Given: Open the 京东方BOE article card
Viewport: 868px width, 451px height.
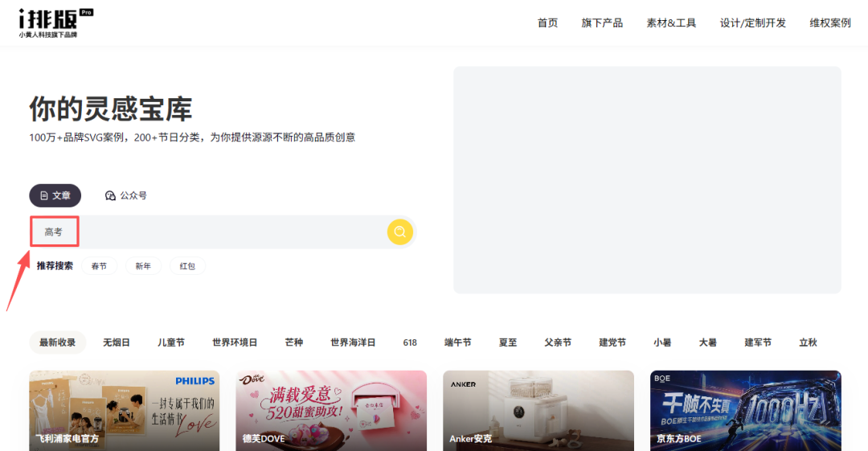Looking at the screenshot, I should click(746, 411).
